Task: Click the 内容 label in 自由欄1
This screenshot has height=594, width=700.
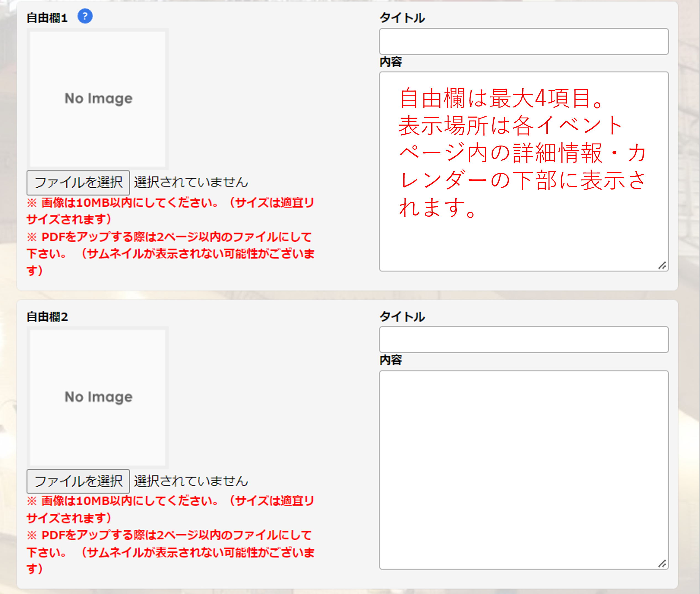Action: pyautogui.click(x=391, y=62)
